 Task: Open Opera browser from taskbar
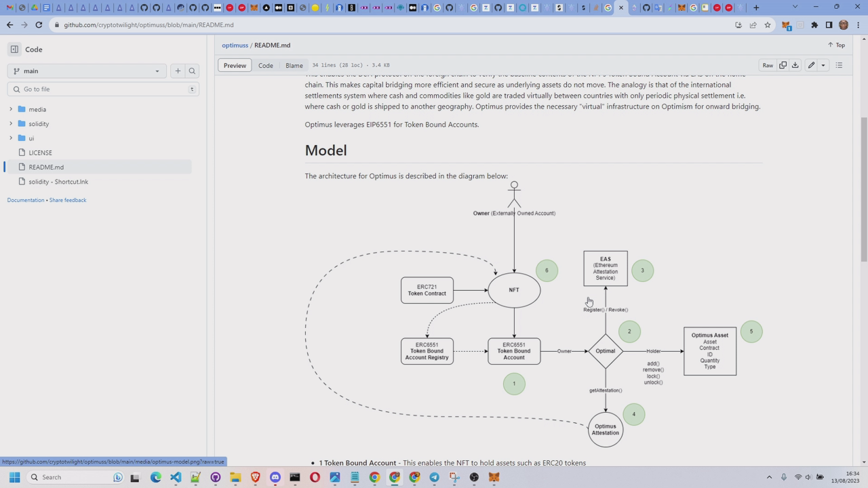point(315,477)
